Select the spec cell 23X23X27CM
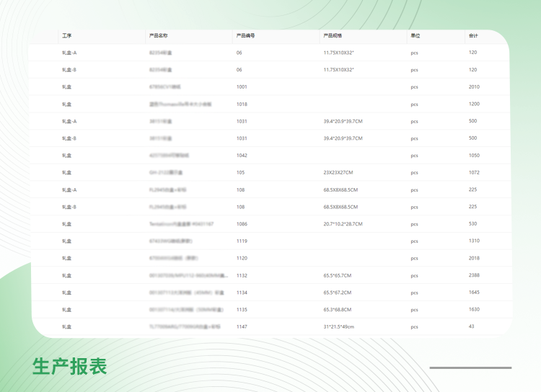This screenshot has width=541, height=392. point(338,172)
